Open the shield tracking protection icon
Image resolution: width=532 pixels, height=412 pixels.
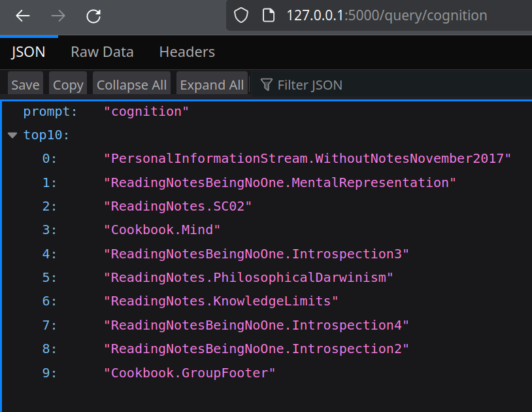(x=241, y=15)
